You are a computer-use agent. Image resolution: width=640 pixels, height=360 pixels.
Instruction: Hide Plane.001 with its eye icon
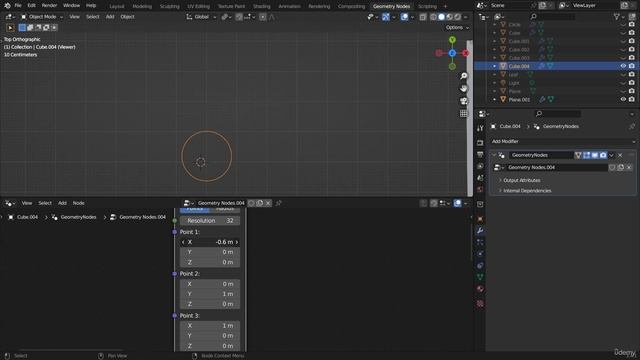click(x=623, y=99)
